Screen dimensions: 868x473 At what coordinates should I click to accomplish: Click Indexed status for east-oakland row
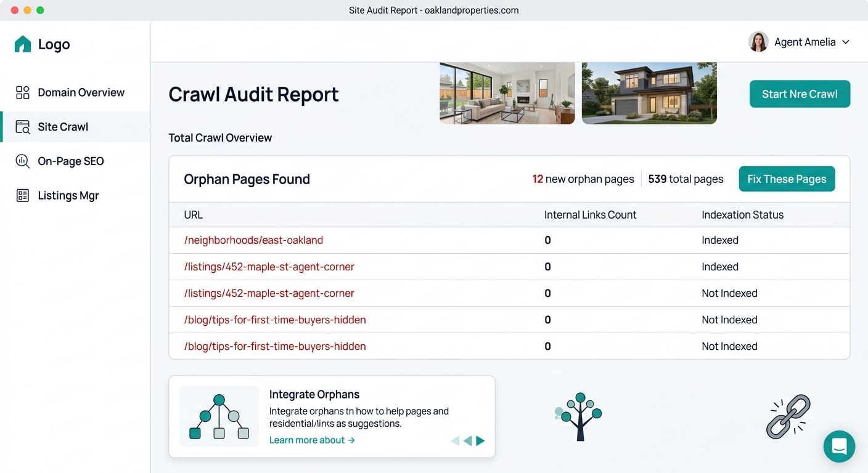pos(719,240)
